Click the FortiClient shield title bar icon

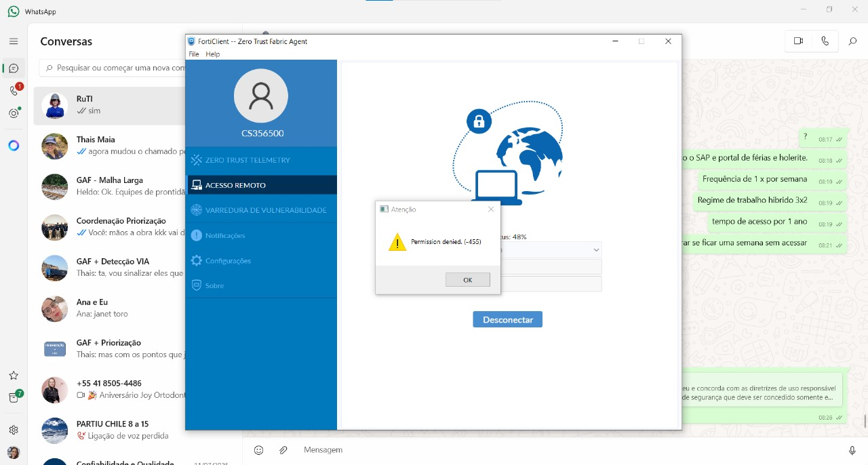click(192, 41)
